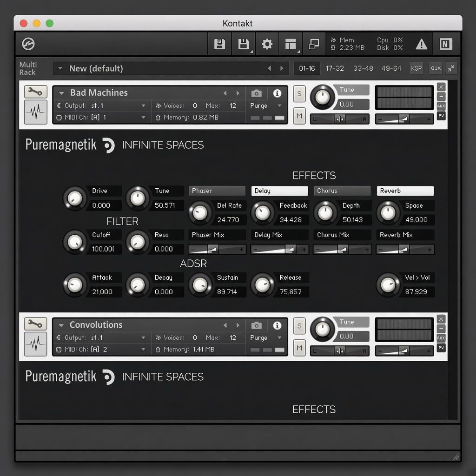This screenshot has height=476, width=476.
Task: Open Convolutions Purge menu
Action: [x=266, y=337]
